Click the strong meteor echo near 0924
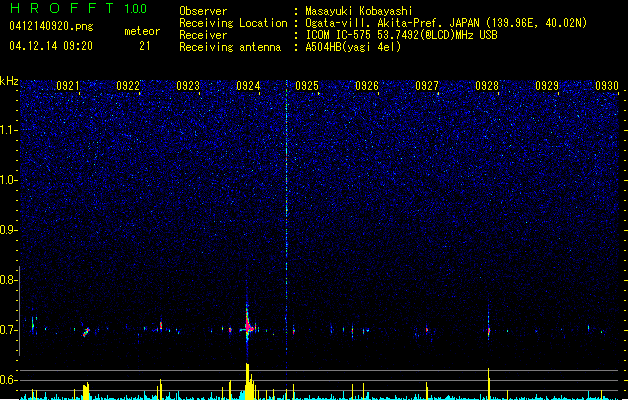629x400 pixels. point(248,326)
